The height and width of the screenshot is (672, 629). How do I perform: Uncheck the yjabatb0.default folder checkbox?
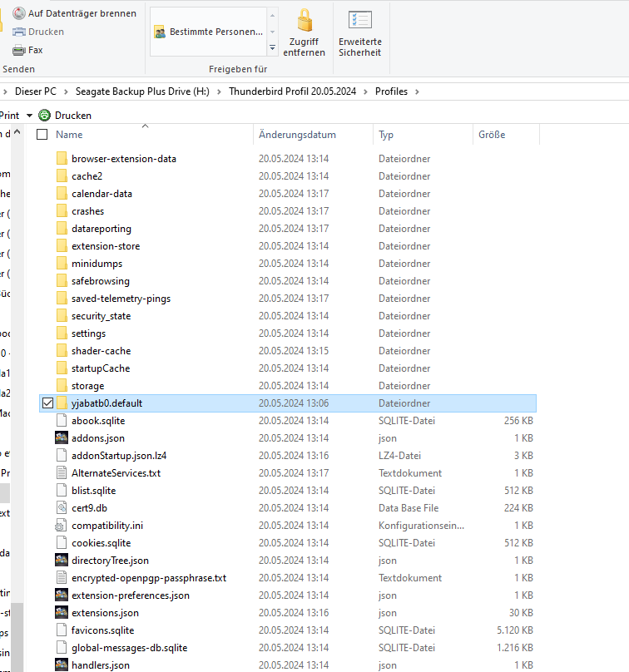46,403
